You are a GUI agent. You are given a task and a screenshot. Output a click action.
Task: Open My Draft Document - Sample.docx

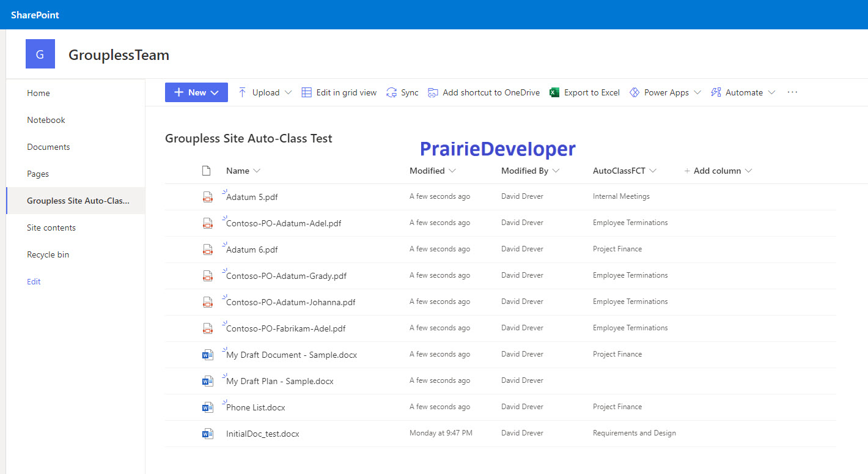pyautogui.click(x=292, y=355)
